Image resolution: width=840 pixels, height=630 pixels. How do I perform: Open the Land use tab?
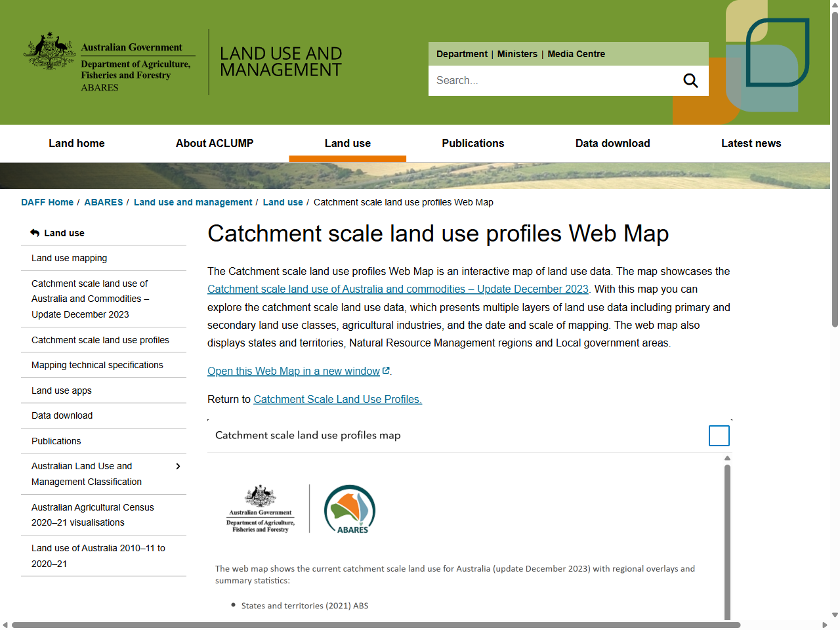coord(347,144)
